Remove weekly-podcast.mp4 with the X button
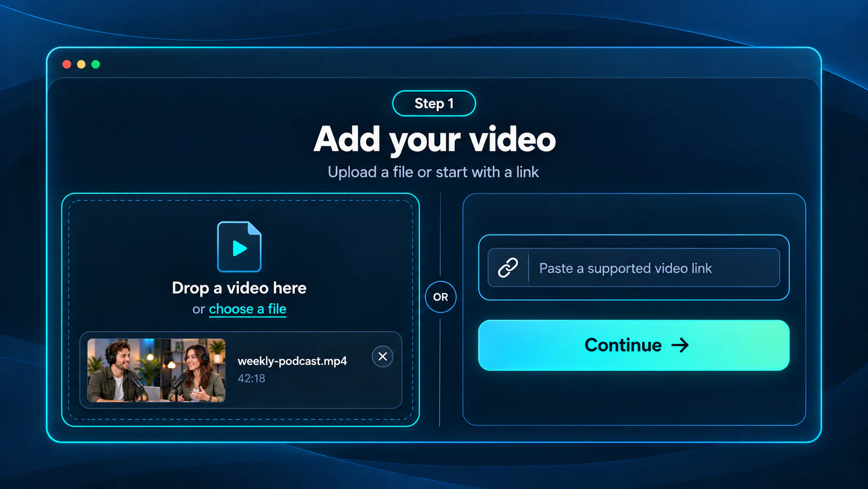Image resolution: width=868 pixels, height=489 pixels. point(383,356)
